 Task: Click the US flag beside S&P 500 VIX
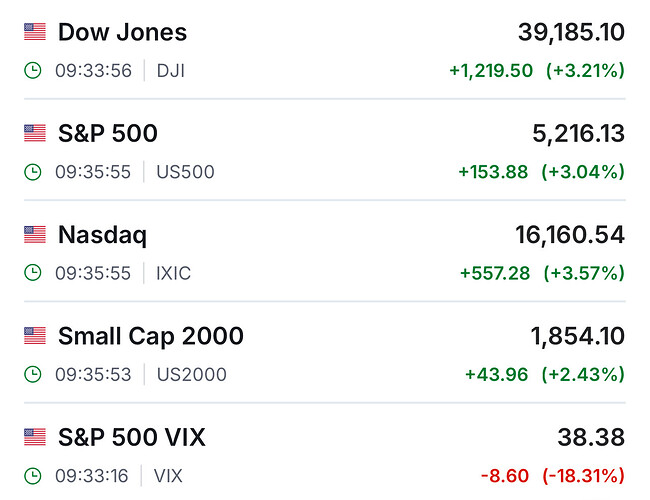(35, 437)
